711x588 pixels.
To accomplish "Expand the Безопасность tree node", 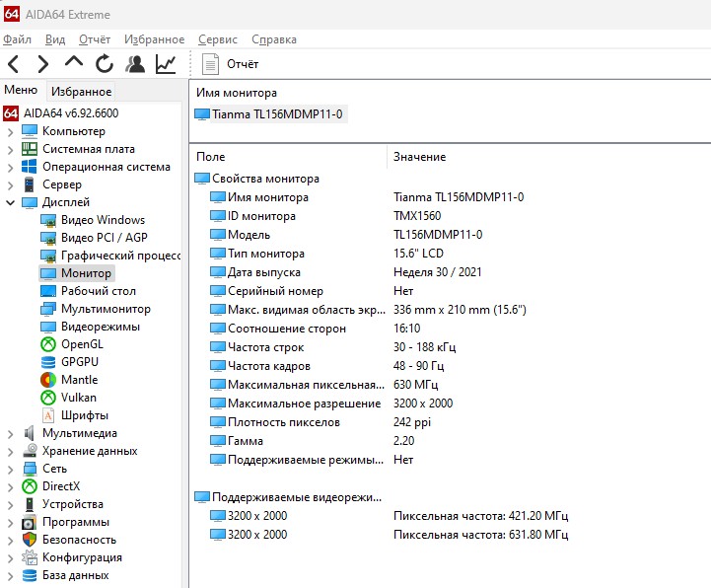I will tap(11, 541).
